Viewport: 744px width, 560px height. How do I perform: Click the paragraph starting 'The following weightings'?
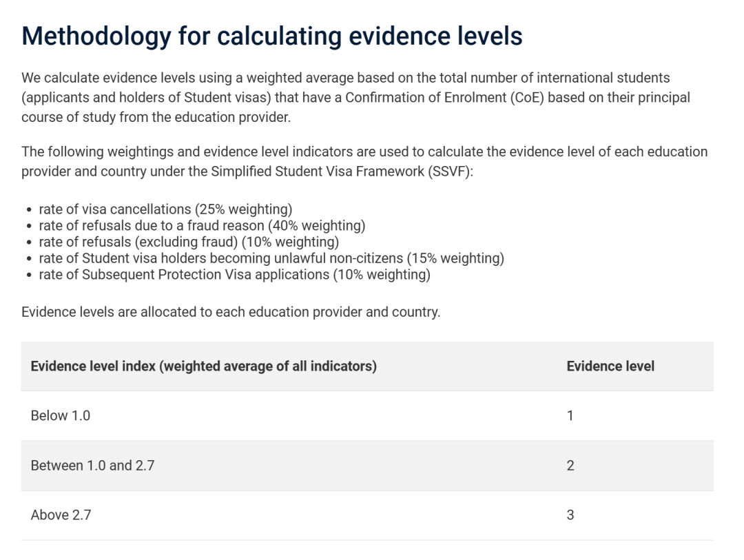pyautogui.click(x=364, y=152)
